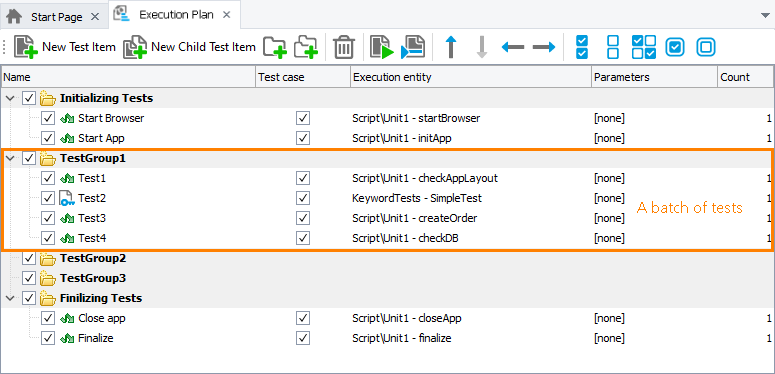The width and height of the screenshot is (775, 374).
Task: Disable the TestGroup3 checkbox
Action: [29, 278]
